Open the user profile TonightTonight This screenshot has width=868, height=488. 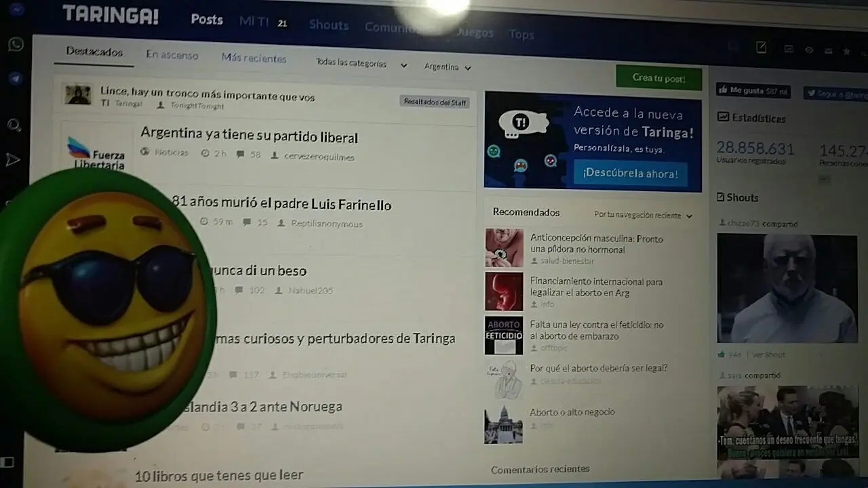(197, 106)
